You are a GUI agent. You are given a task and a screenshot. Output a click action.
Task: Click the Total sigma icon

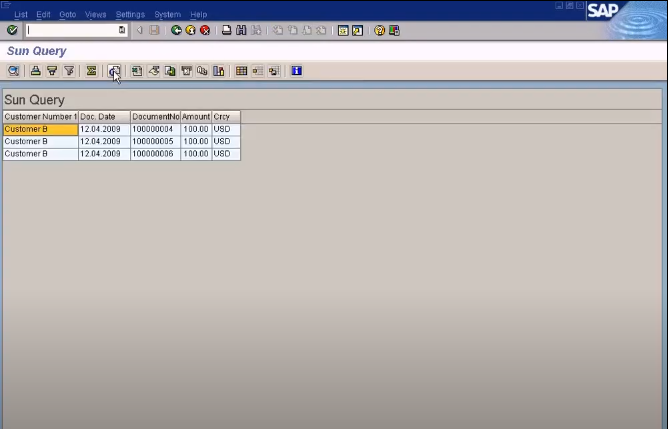91,71
